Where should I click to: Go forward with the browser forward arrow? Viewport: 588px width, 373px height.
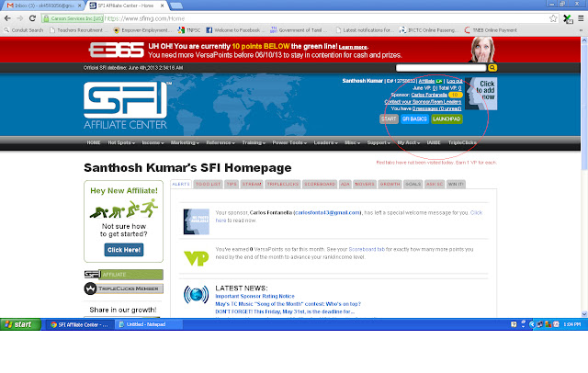(19, 18)
